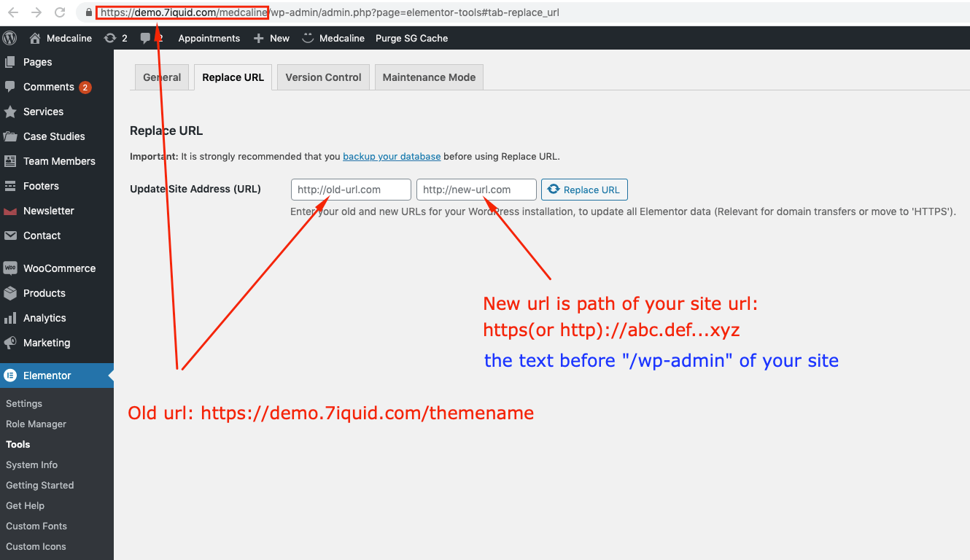This screenshot has width=970, height=560.
Task: Click the Products box icon
Action: 10,293
